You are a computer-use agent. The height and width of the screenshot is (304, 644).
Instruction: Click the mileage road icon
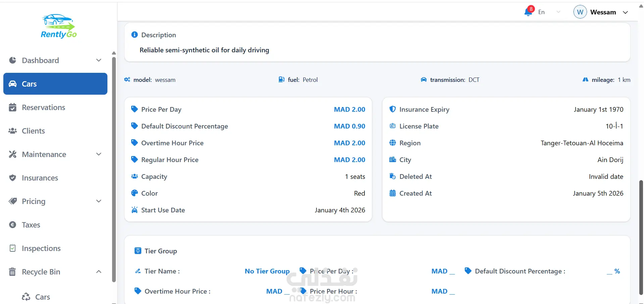585,80
